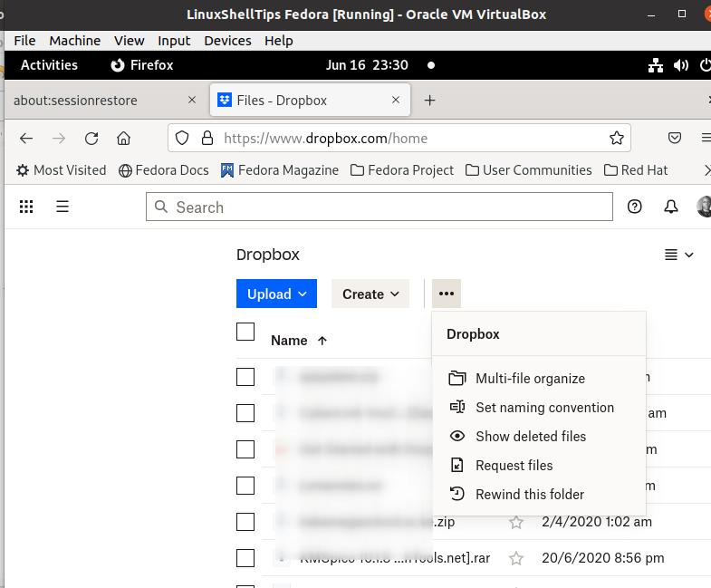Go back in Firefox history
Image resolution: width=711 pixels, height=588 pixels.
point(26,138)
